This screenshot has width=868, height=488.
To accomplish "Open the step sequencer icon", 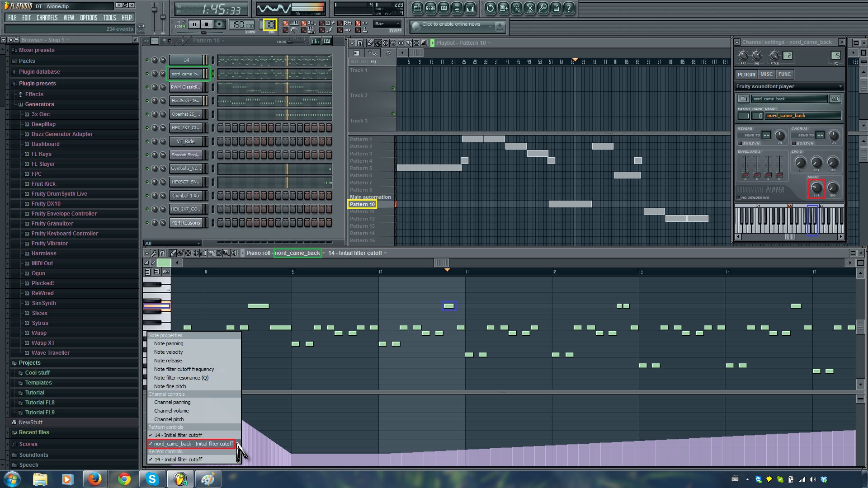I will 430,8.
